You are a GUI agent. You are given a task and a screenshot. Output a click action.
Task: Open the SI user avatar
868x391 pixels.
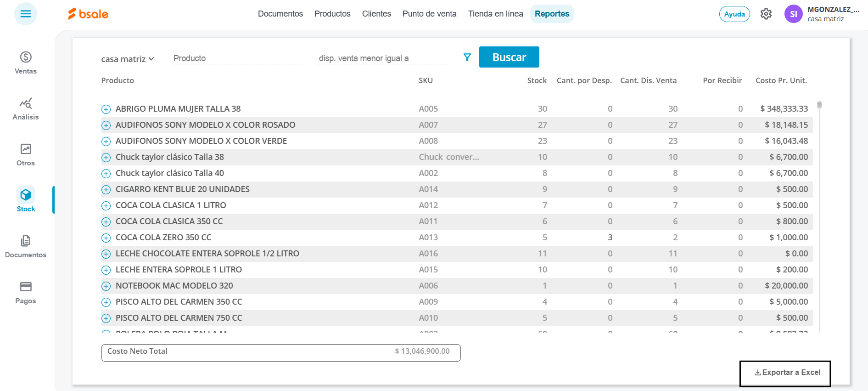point(793,14)
